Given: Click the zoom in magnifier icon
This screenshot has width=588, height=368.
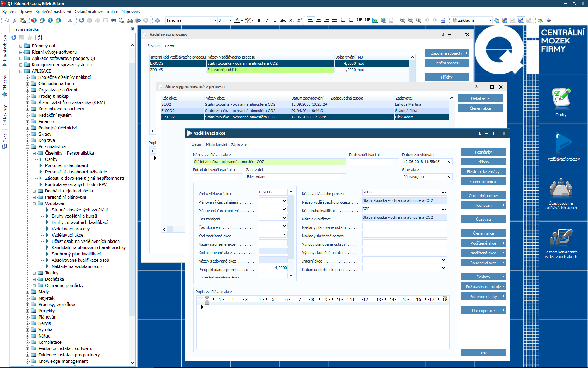Looking at the screenshot, I should point(403,20).
